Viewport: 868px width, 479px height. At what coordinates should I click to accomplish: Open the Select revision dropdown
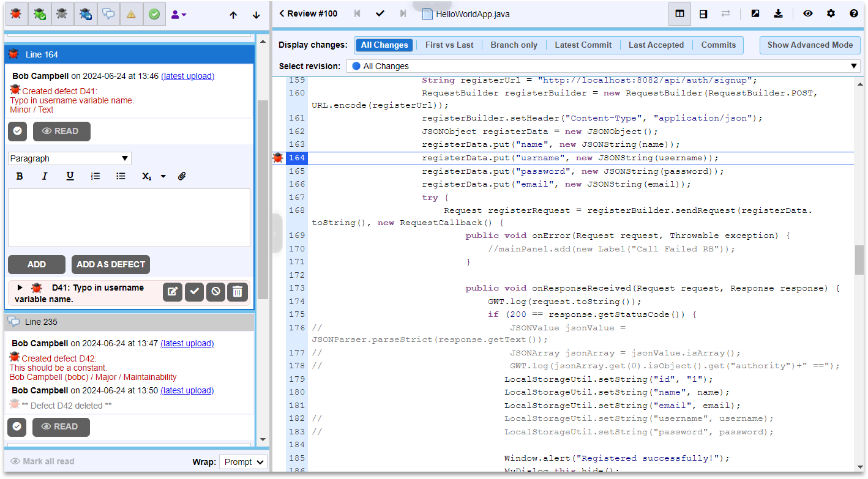(603, 66)
